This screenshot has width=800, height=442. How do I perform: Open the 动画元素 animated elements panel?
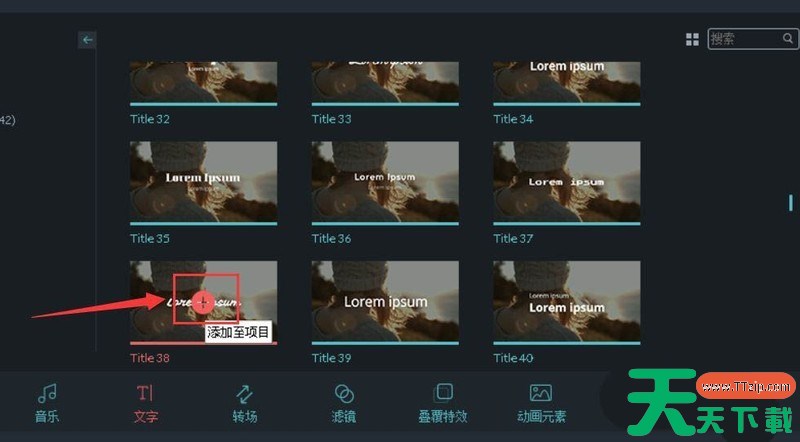(x=541, y=403)
